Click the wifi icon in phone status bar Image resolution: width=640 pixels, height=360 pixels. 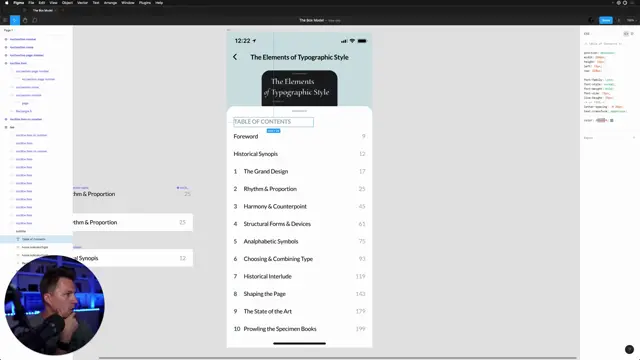[352, 41]
